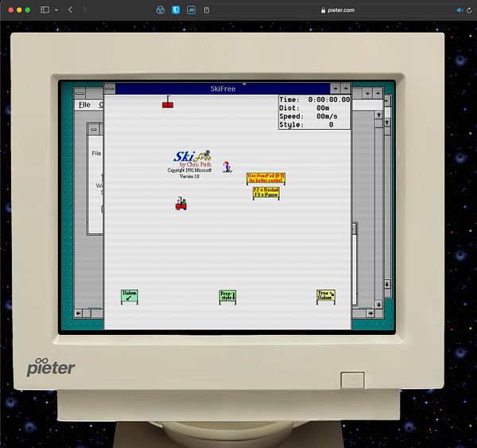Click the 'Time:' readout in the stats box

(x=314, y=99)
